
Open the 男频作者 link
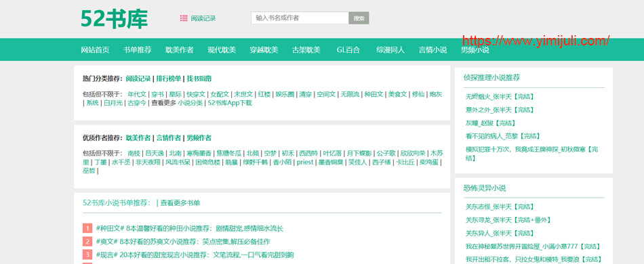click(x=199, y=138)
